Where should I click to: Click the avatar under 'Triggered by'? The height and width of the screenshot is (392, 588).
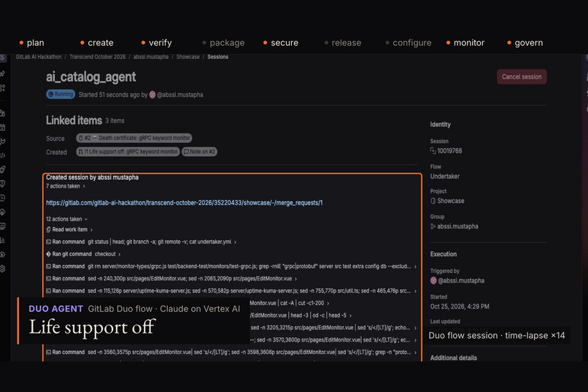click(x=433, y=280)
